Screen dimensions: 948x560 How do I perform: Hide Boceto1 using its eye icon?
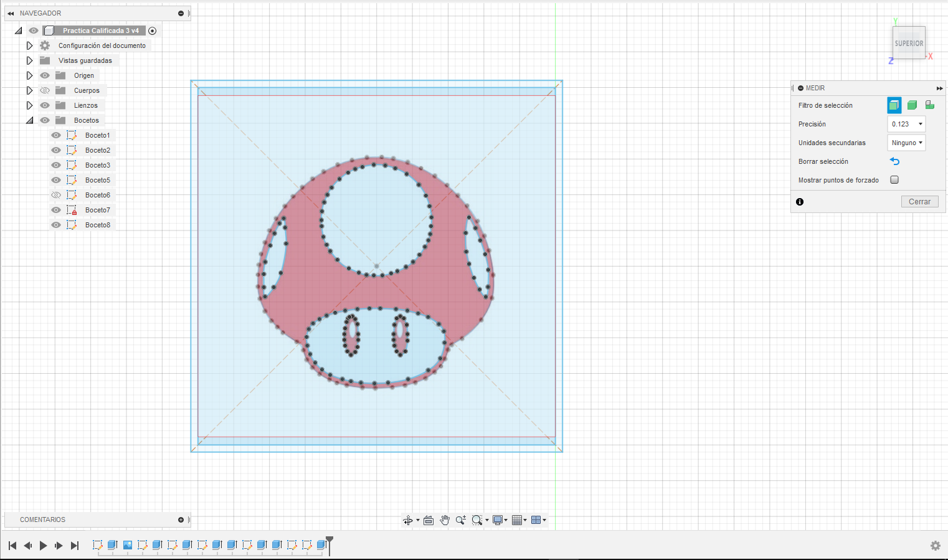point(56,135)
